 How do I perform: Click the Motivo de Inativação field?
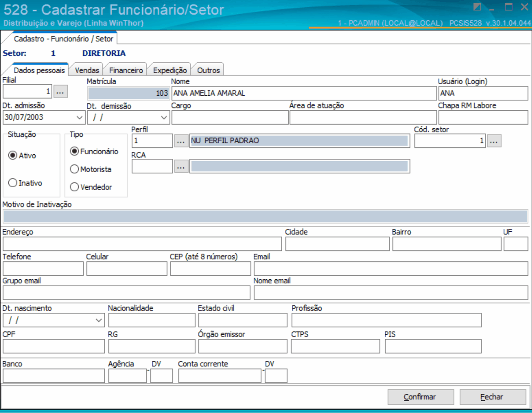(x=265, y=217)
